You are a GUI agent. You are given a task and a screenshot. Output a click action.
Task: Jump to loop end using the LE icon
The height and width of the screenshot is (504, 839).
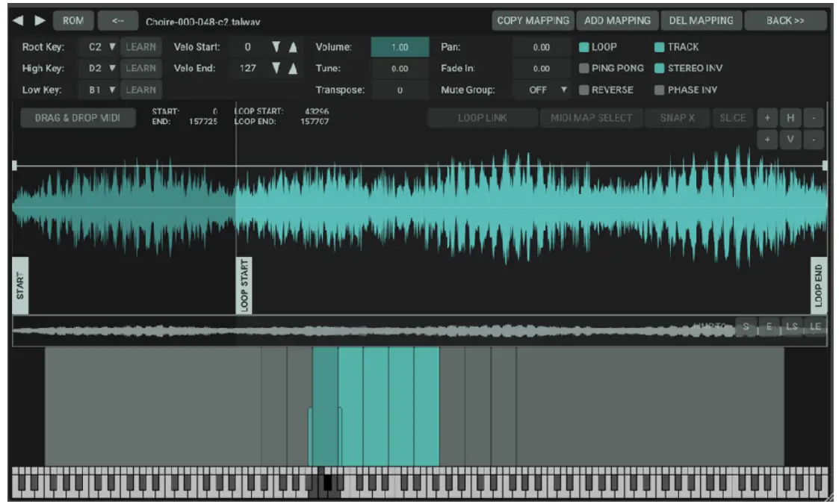click(x=815, y=327)
